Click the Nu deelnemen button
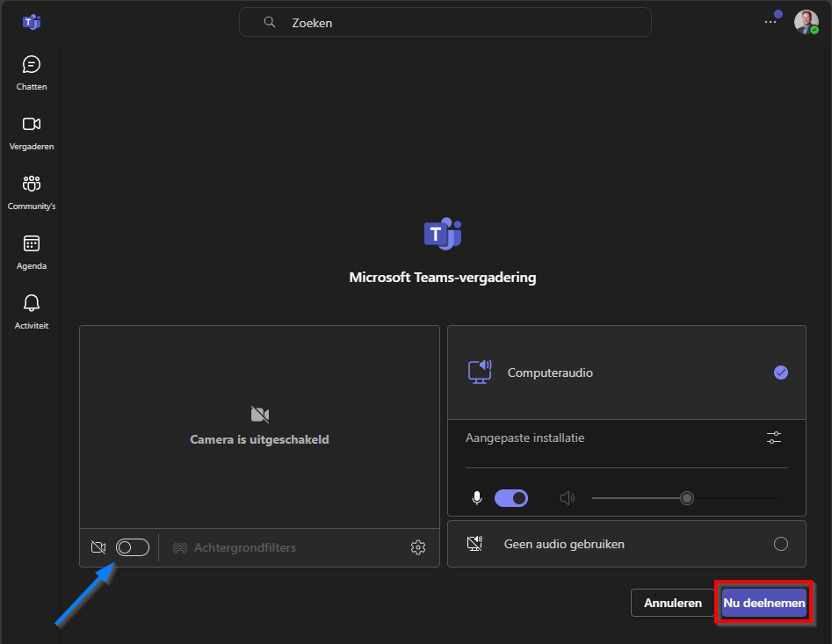This screenshot has height=644, width=832. click(763, 604)
